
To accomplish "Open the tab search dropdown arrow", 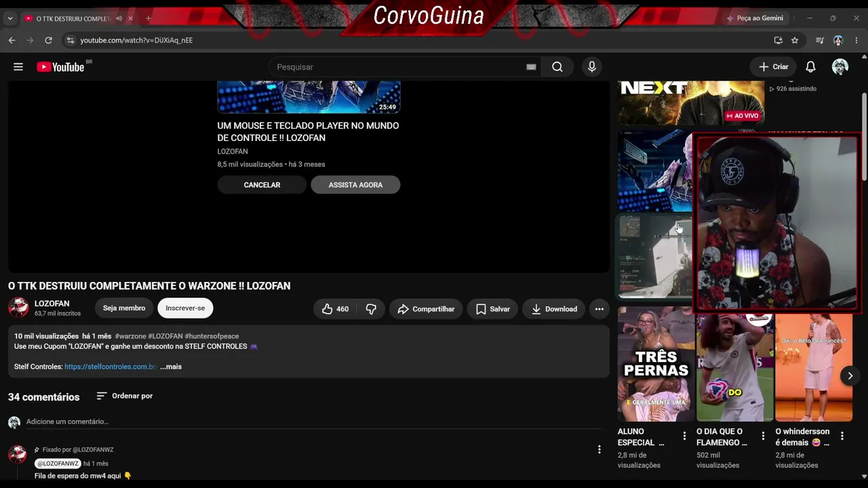I will (9, 18).
